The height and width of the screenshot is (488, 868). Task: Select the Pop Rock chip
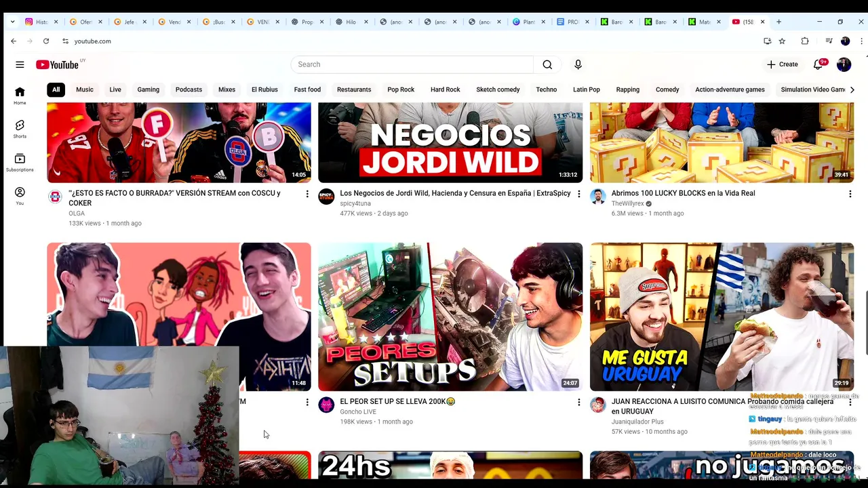coord(401,89)
